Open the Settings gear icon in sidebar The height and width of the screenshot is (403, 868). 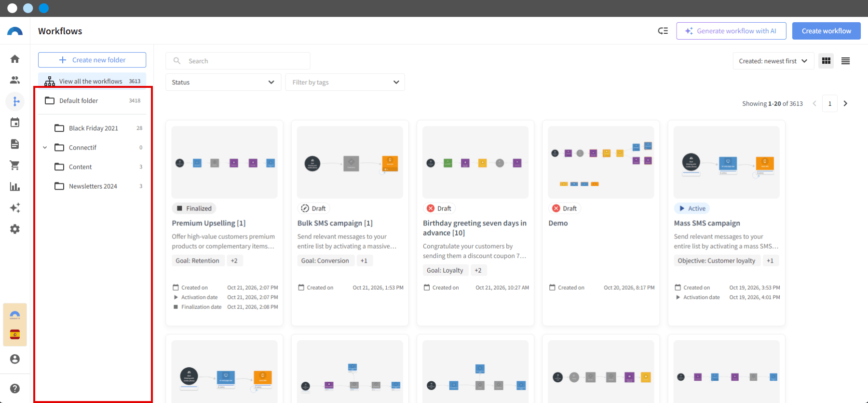click(15, 229)
